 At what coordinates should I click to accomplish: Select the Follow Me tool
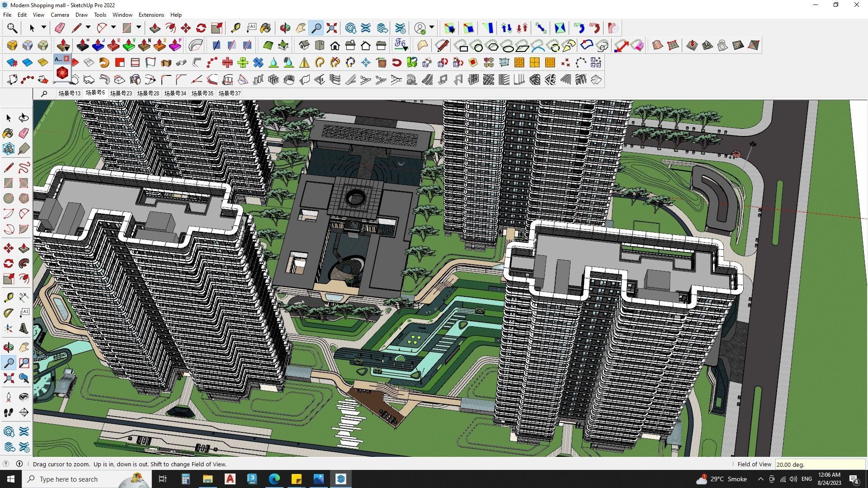pos(170,28)
